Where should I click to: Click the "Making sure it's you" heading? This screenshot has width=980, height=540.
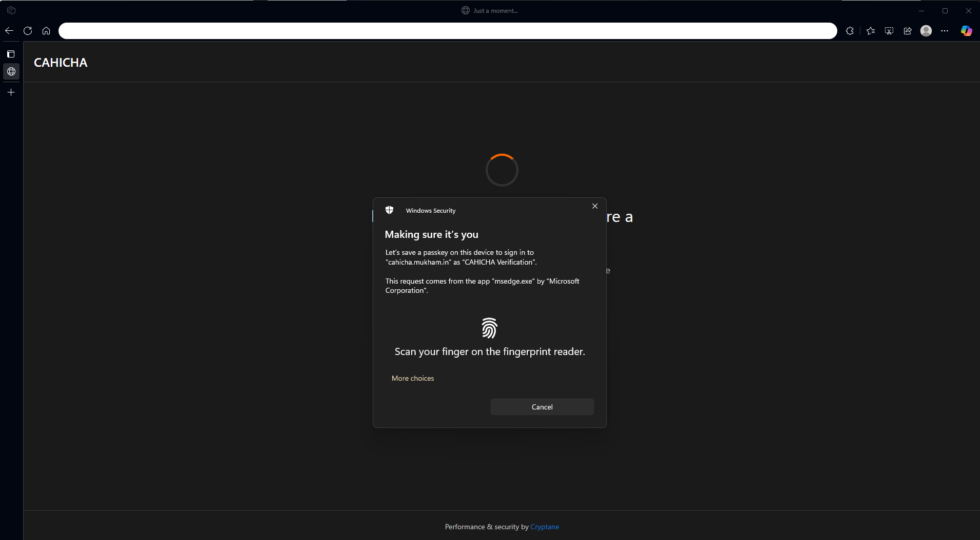coord(432,234)
